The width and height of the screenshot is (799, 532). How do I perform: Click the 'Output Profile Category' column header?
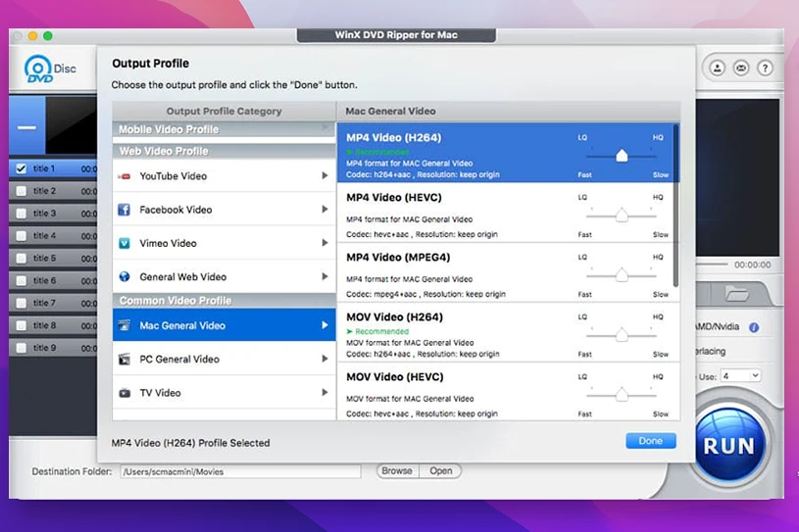pos(224,111)
